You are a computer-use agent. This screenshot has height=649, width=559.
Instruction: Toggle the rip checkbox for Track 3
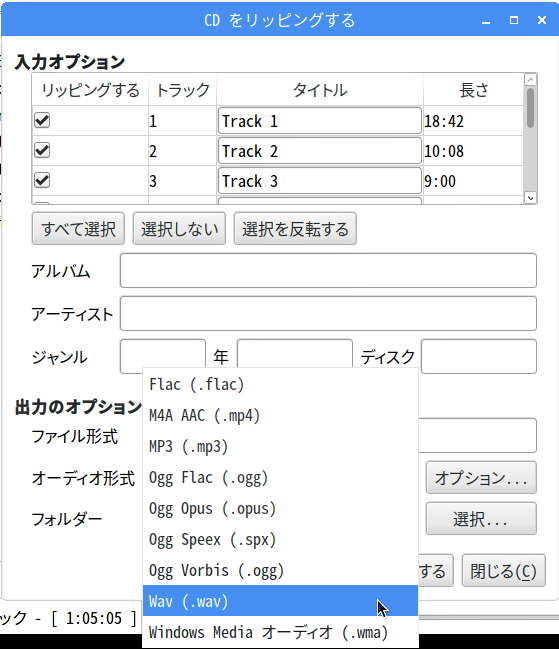tap(42, 180)
